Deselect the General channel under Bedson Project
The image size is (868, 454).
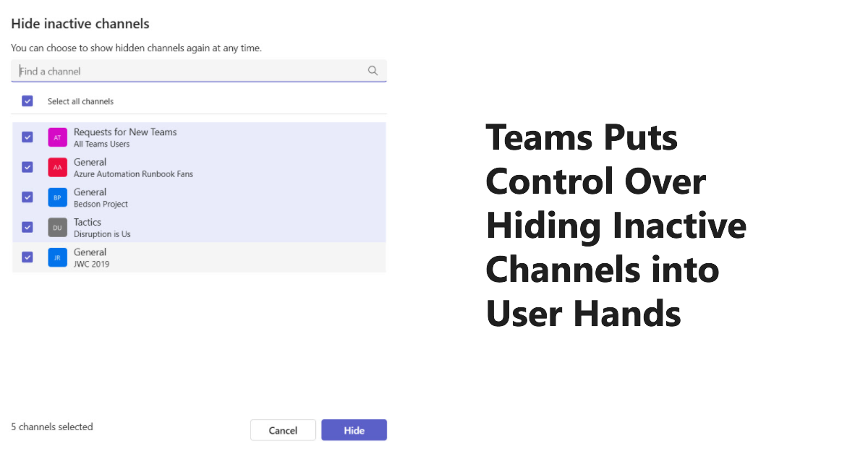click(x=27, y=197)
